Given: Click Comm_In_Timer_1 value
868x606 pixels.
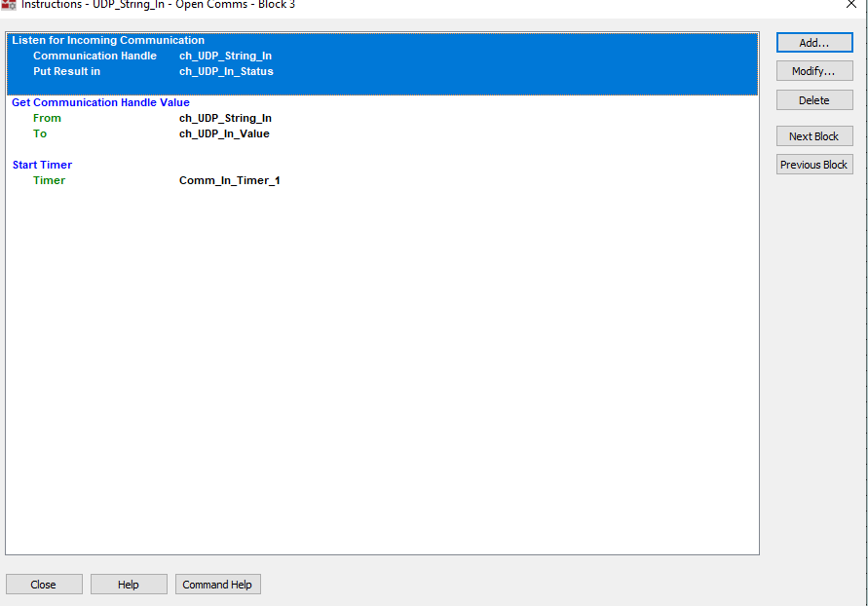Looking at the screenshot, I should [x=229, y=180].
